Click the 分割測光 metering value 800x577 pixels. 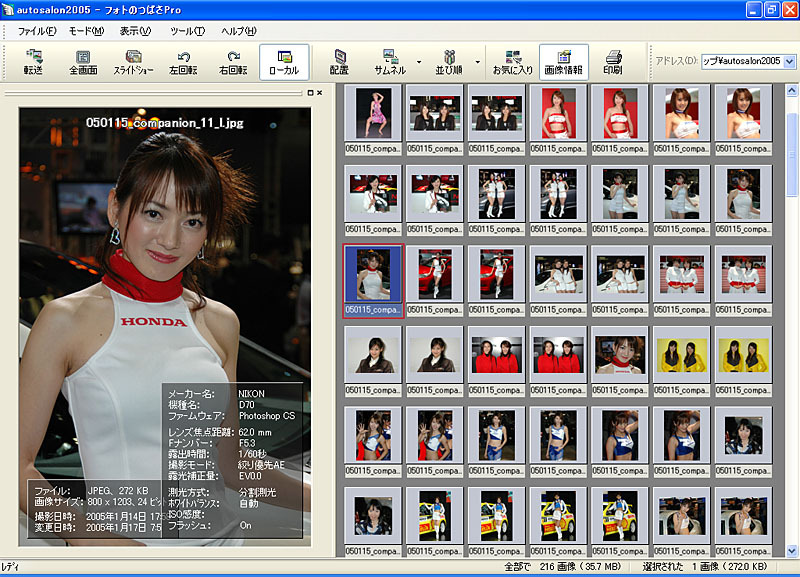(257, 492)
